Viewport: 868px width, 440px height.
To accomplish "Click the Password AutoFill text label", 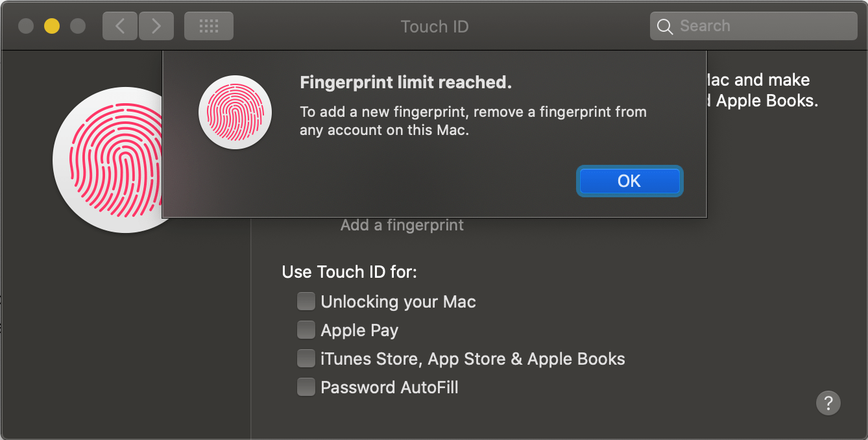I will point(390,387).
